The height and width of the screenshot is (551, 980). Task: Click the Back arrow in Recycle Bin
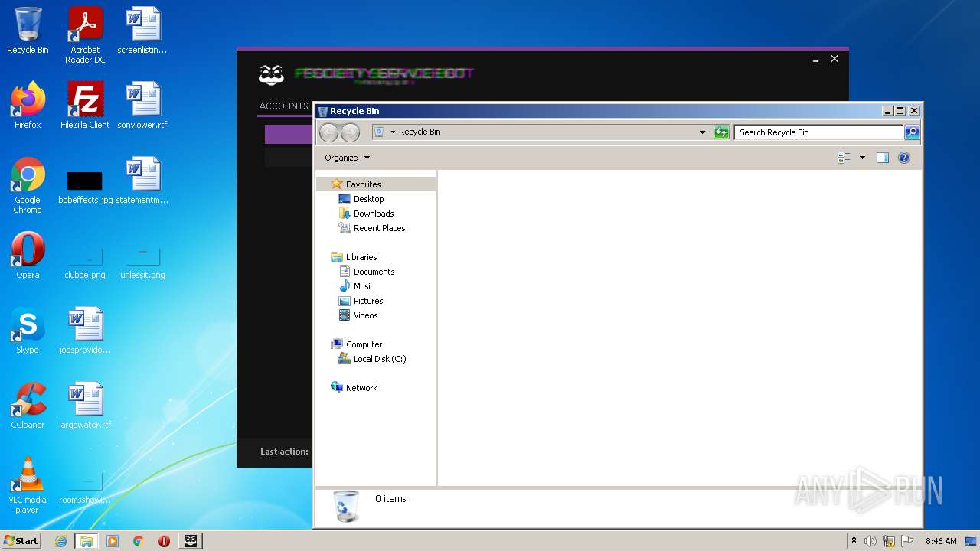(x=328, y=132)
